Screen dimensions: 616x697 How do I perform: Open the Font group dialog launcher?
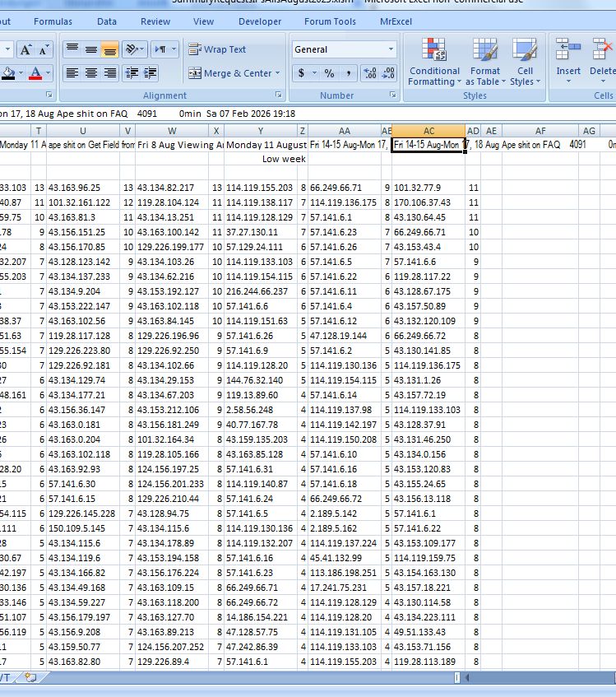tap(49, 95)
